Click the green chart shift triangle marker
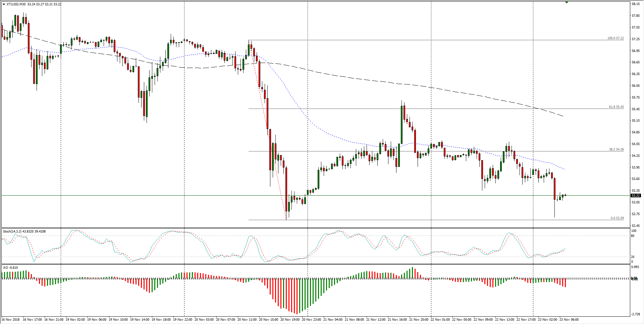The width and height of the screenshot is (644, 324). click(567, 2)
